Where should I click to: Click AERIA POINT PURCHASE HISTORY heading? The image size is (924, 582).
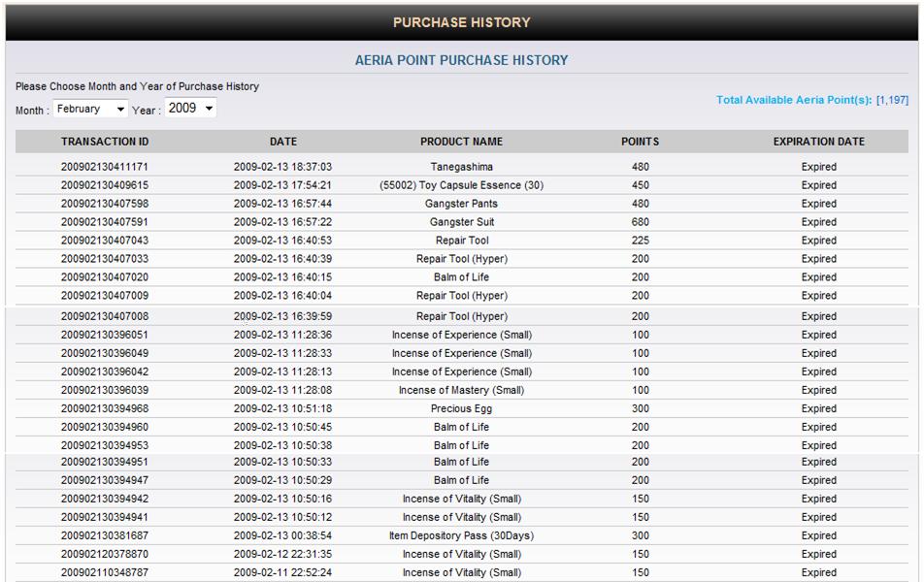coord(461,60)
